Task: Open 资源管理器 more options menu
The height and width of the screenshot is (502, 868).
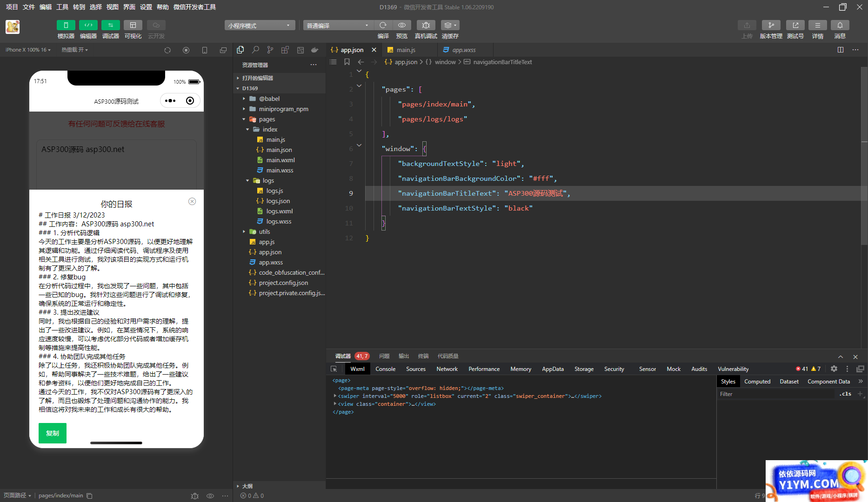Action: (314, 65)
